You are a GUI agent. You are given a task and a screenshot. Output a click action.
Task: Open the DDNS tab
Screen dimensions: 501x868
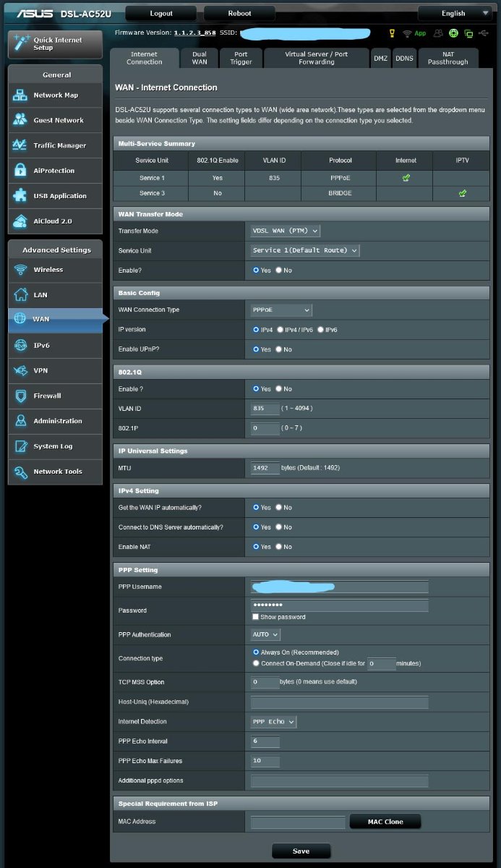pos(404,58)
